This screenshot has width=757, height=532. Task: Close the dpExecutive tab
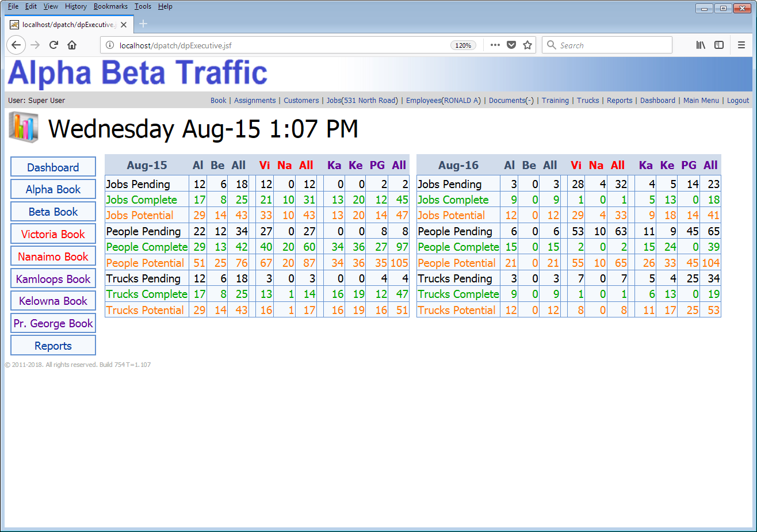[124, 25]
